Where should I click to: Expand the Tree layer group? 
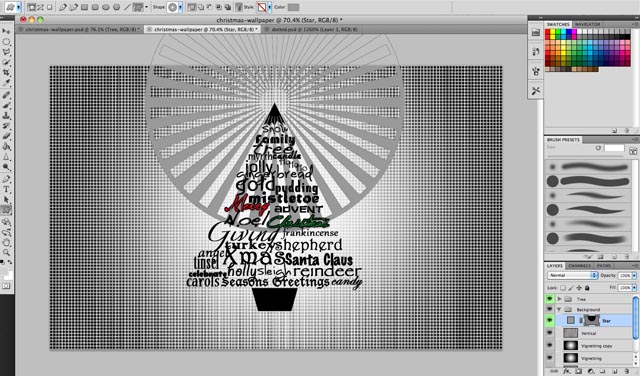(560, 299)
